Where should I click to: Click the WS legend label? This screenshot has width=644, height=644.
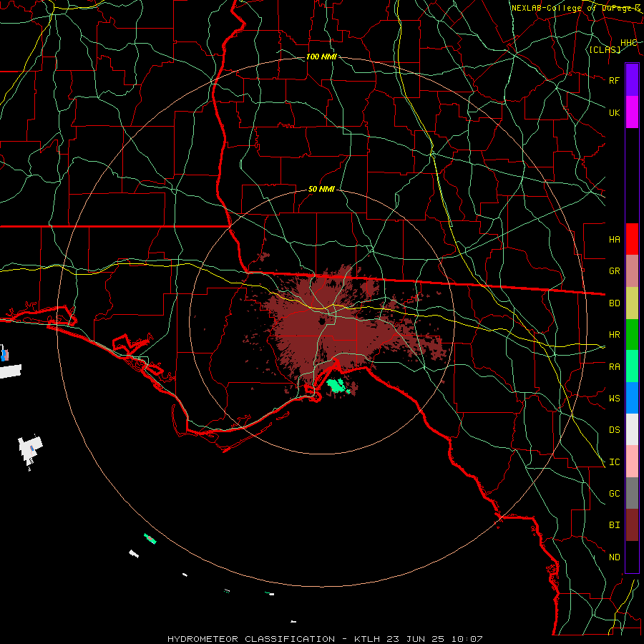(614, 399)
